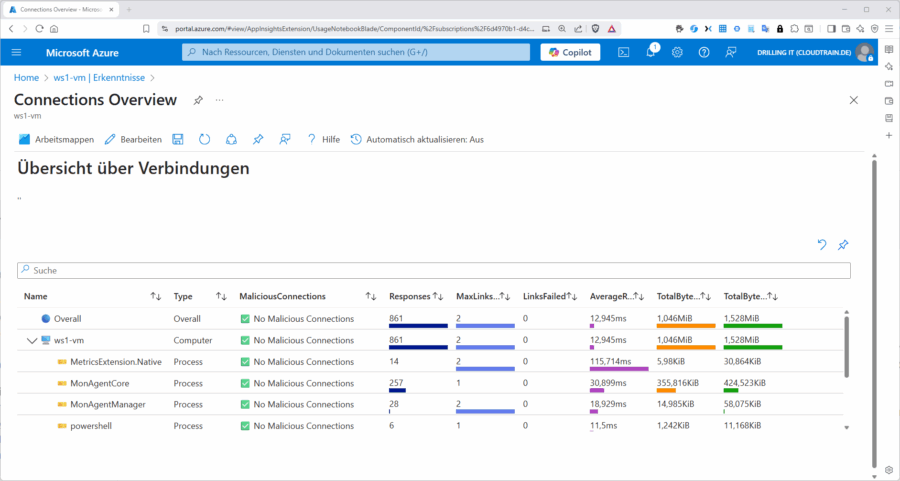The width and height of the screenshot is (900, 481).
Task: Open Arbeitsmappen gallery
Action: [56, 139]
